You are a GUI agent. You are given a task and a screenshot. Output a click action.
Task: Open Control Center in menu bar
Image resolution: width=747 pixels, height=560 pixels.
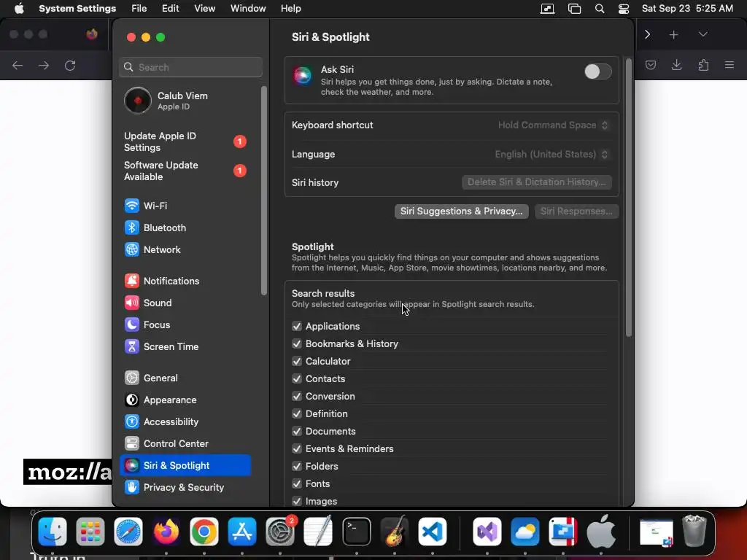(x=624, y=9)
